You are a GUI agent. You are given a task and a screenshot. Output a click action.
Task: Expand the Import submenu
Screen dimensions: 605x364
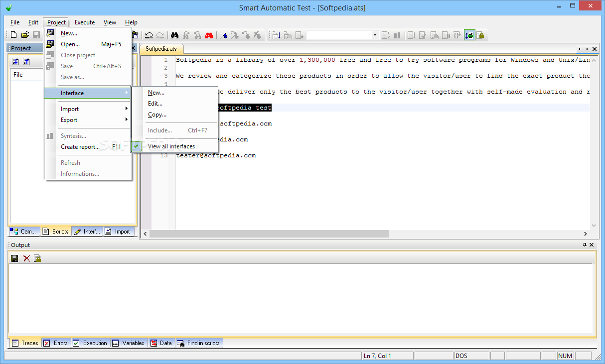87,109
